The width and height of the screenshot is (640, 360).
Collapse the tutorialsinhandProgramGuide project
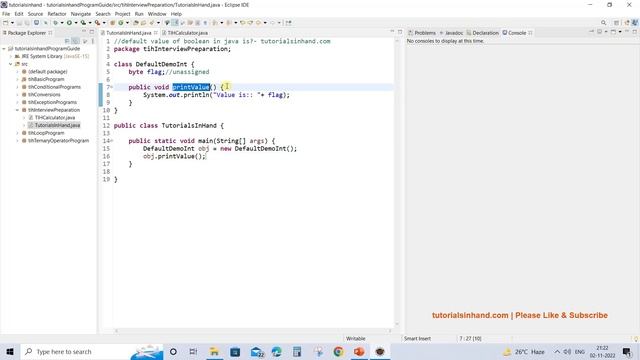tap(4, 49)
